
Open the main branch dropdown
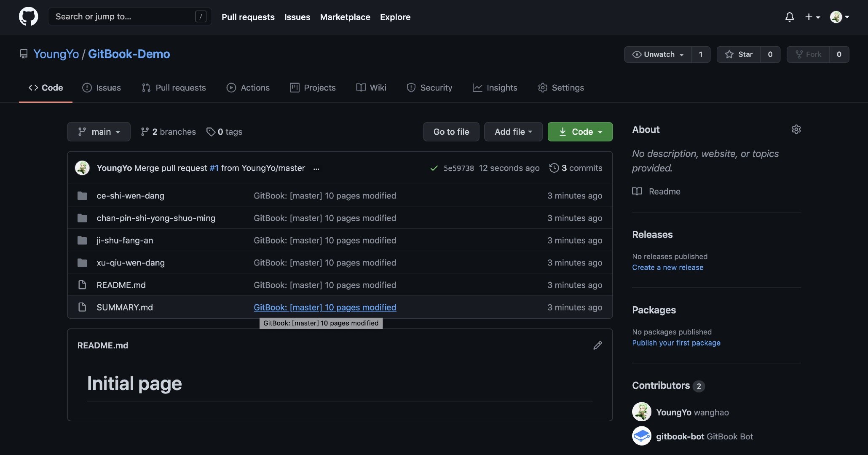coord(99,132)
